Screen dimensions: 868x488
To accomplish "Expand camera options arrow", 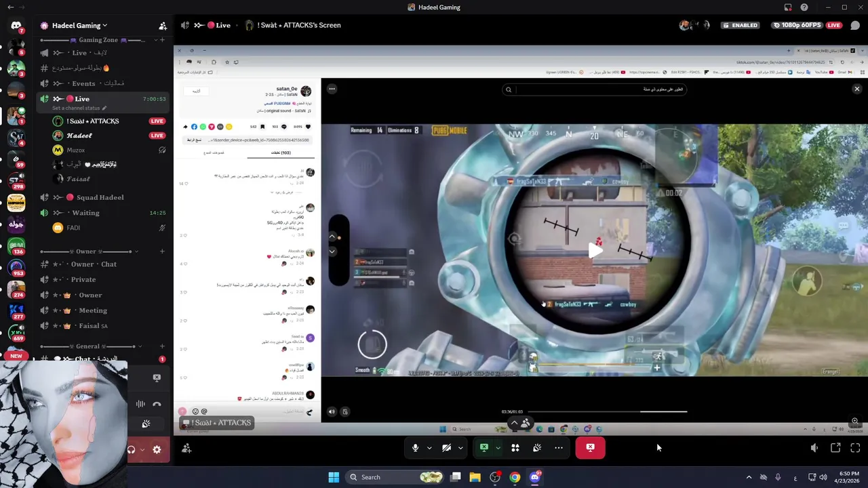I will (x=460, y=448).
